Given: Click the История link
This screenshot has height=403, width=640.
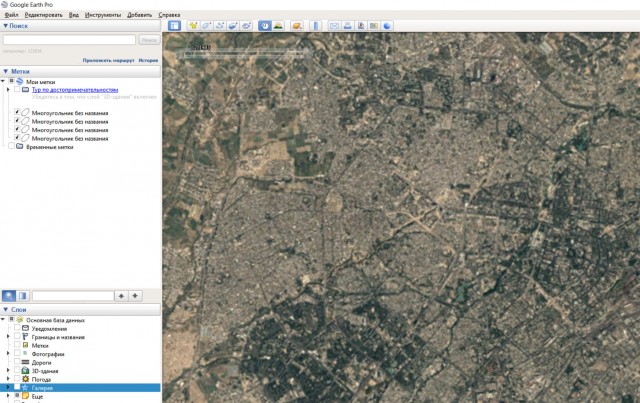Looking at the screenshot, I should click(x=148, y=60).
